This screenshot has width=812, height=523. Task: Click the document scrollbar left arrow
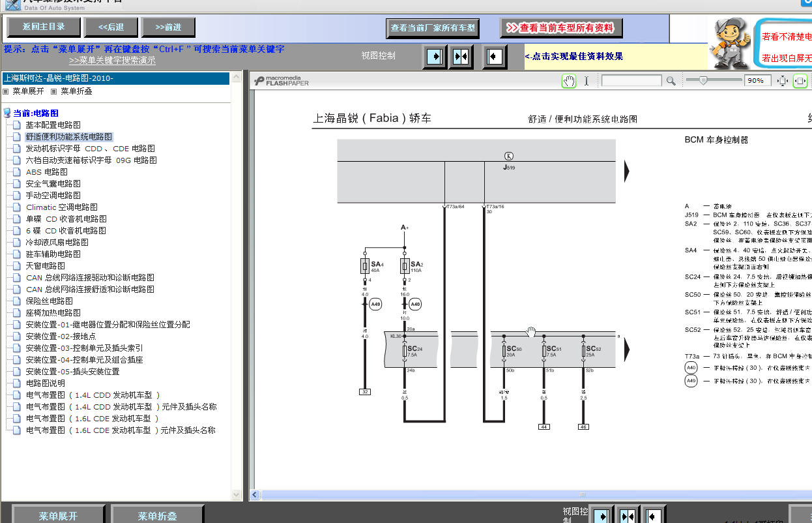tap(255, 495)
